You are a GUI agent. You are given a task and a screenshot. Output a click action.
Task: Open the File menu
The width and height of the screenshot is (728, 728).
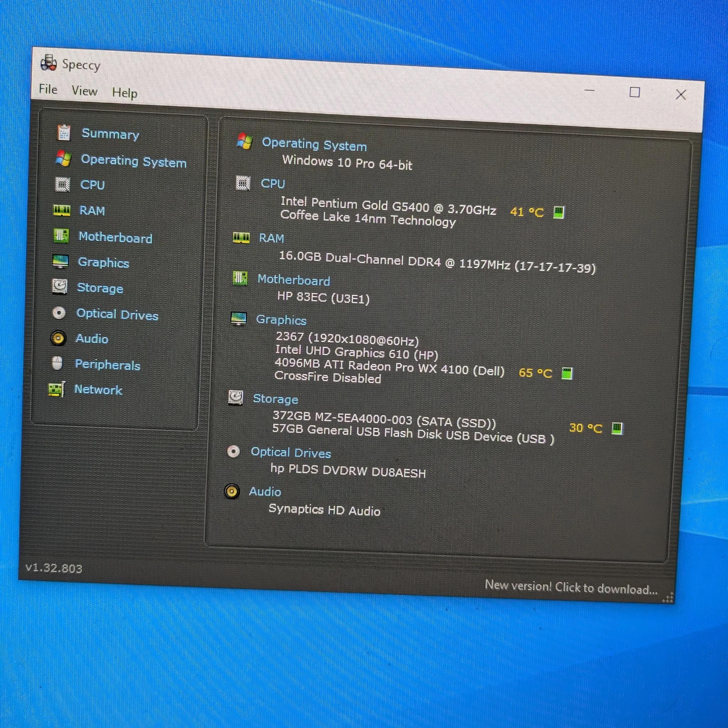48,89
